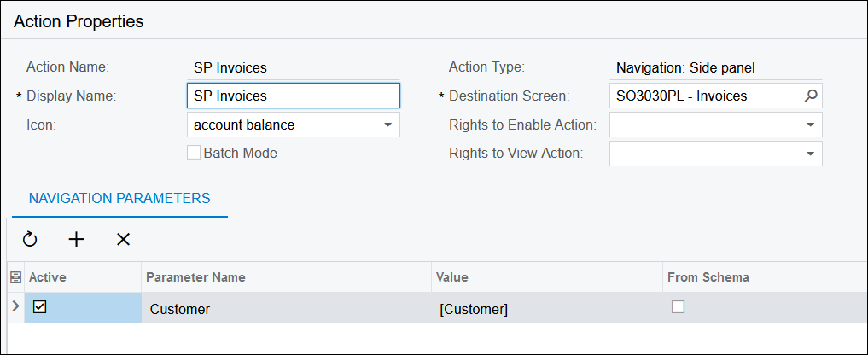Click into the Display Name field
868x355 pixels.
(x=292, y=96)
